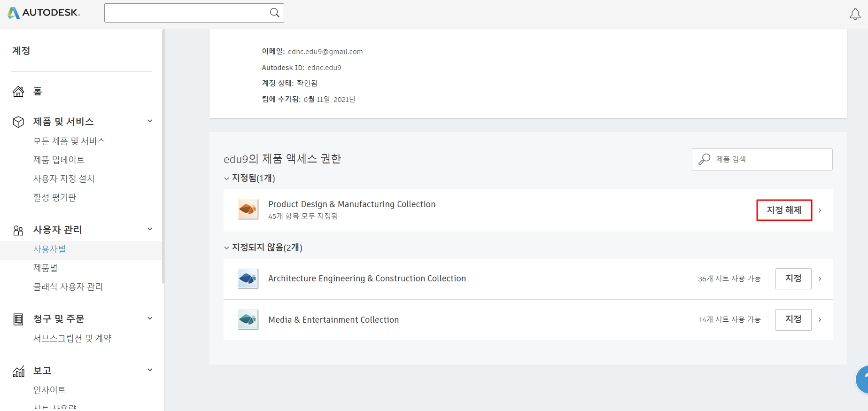Click the 계정 heading in sidebar
Screen dimensions: 868x411
(x=21, y=51)
